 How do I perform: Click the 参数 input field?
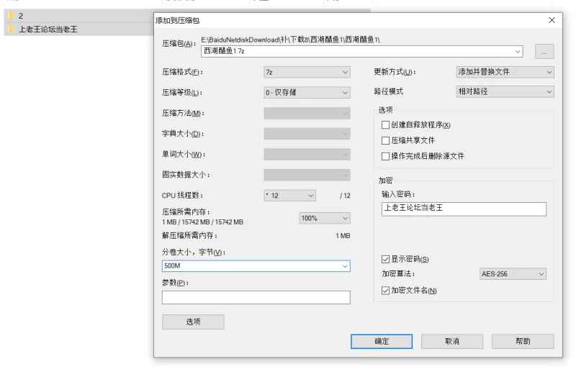pyautogui.click(x=256, y=297)
